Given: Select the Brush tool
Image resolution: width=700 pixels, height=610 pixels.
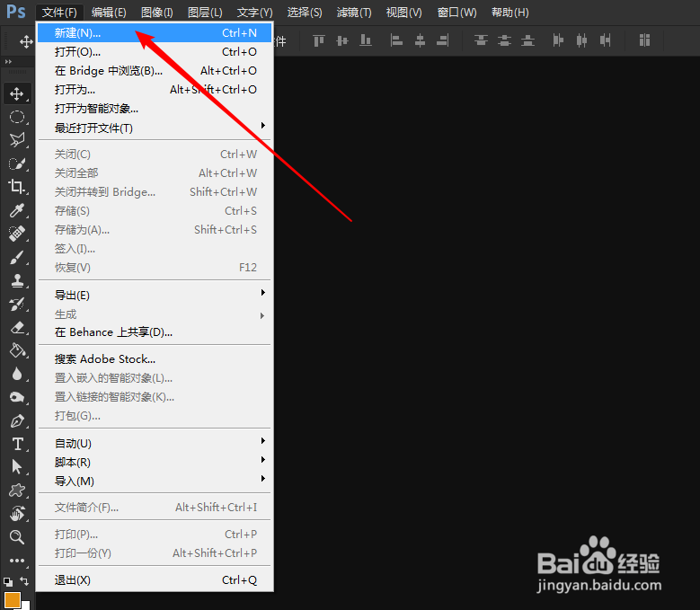Looking at the screenshot, I should point(17,257).
